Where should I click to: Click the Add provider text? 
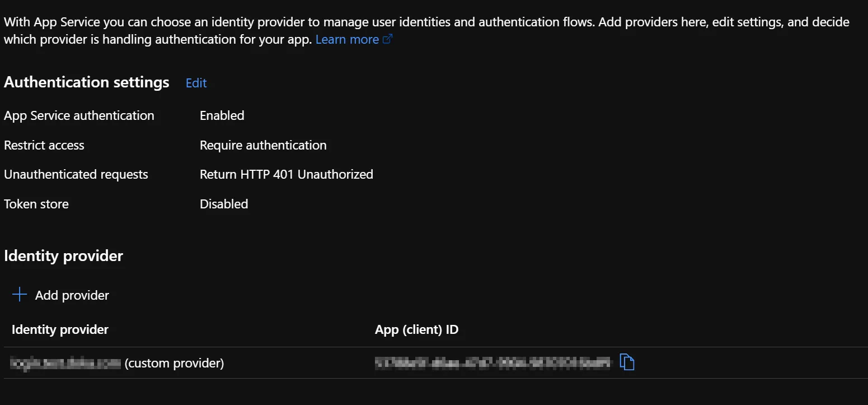click(72, 295)
